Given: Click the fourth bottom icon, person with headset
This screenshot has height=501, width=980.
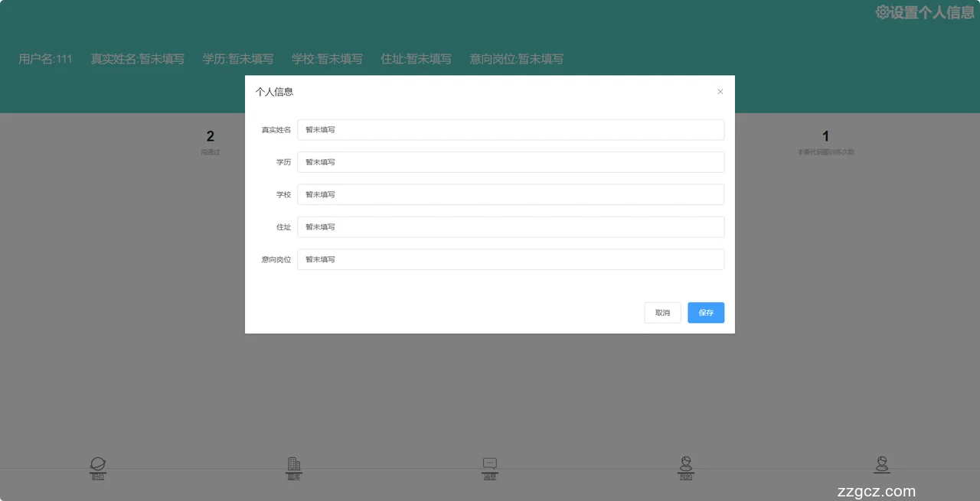Looking at the screenshot, I should (x=686, y=464).
